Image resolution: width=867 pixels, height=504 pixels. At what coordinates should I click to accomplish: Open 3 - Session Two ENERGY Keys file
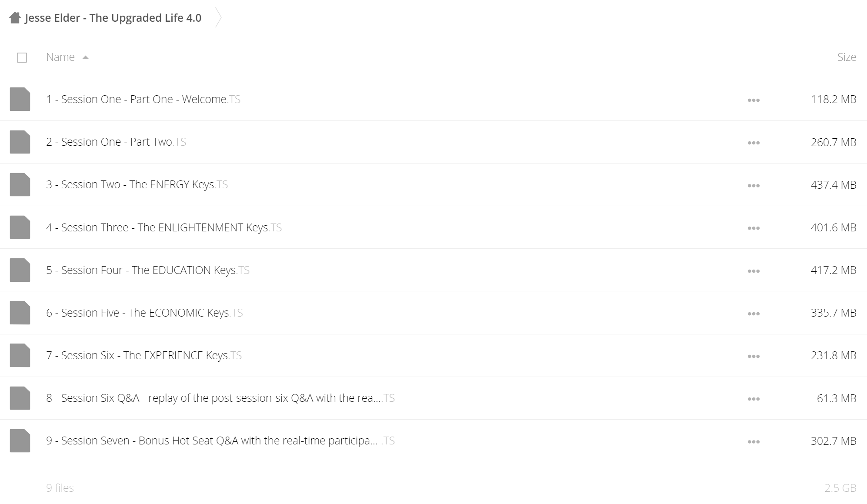(x=137, y=184)
